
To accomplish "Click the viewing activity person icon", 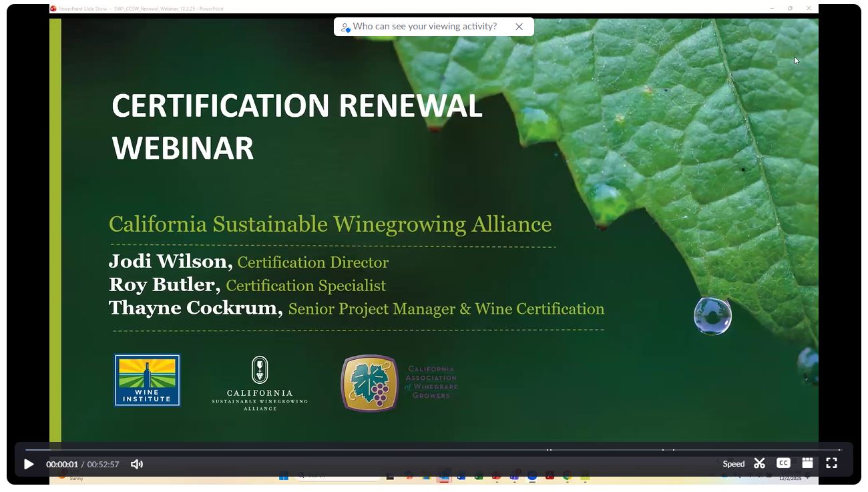I will (345, 27).
